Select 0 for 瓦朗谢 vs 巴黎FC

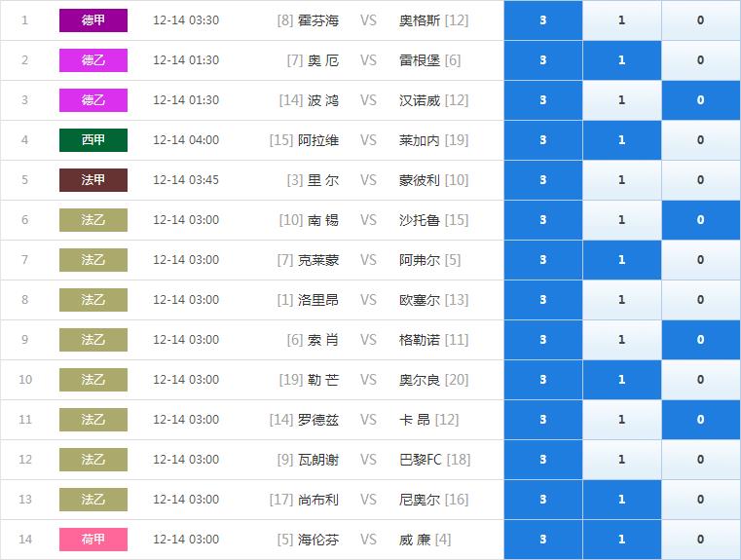[x=701, y=460]
